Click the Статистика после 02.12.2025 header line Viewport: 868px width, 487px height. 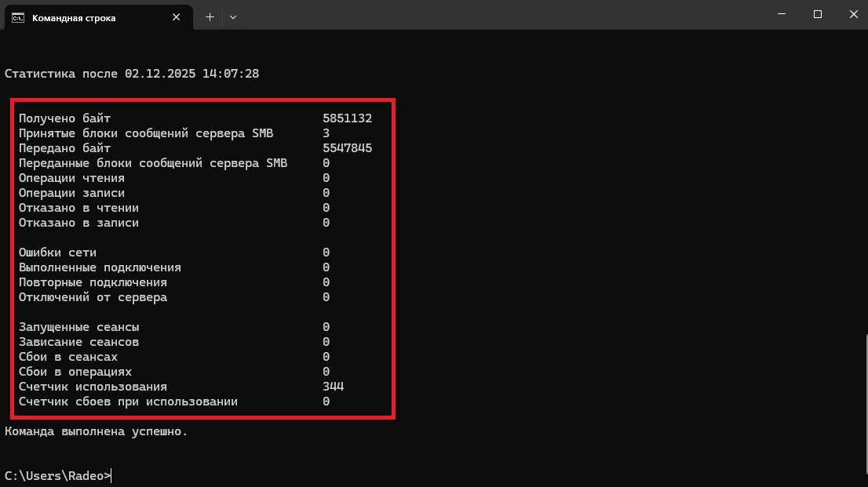pyautogui.click(x=132, y=74)
